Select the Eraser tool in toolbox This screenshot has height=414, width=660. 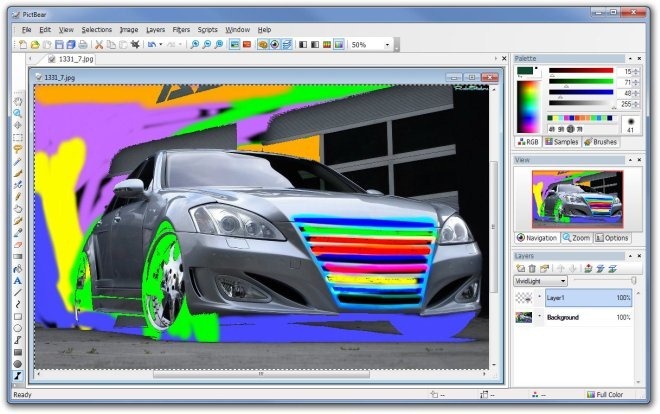18,244
